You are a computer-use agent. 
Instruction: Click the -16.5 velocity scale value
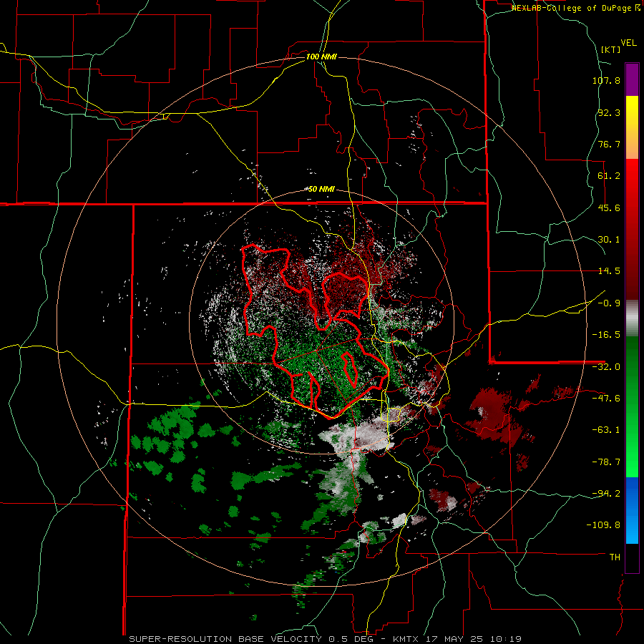click(x=606, y=335)
